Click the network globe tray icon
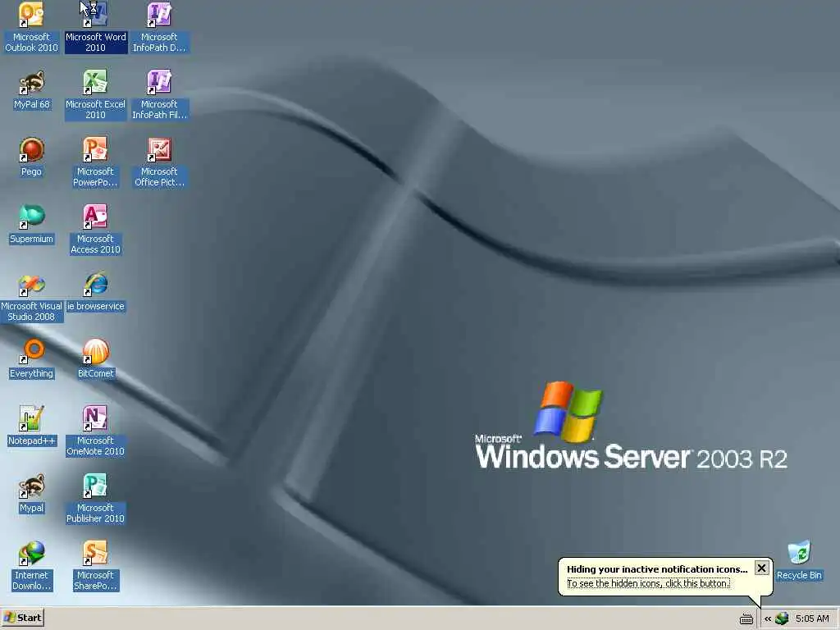 pyautogui.click(x=782, y=619)
